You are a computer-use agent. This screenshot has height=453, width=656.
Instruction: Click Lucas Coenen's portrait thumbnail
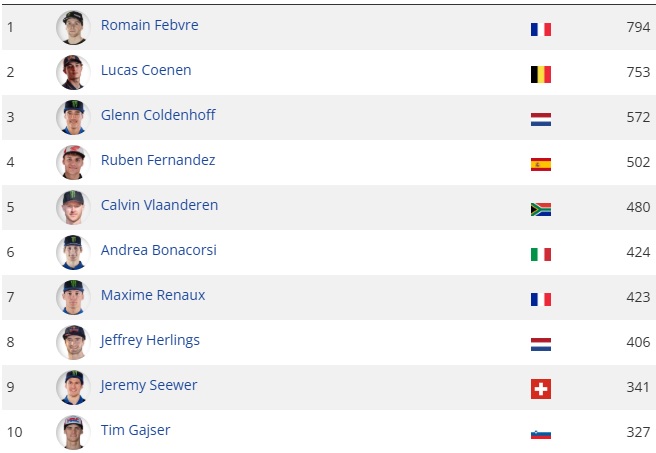[x=73, y=72]
